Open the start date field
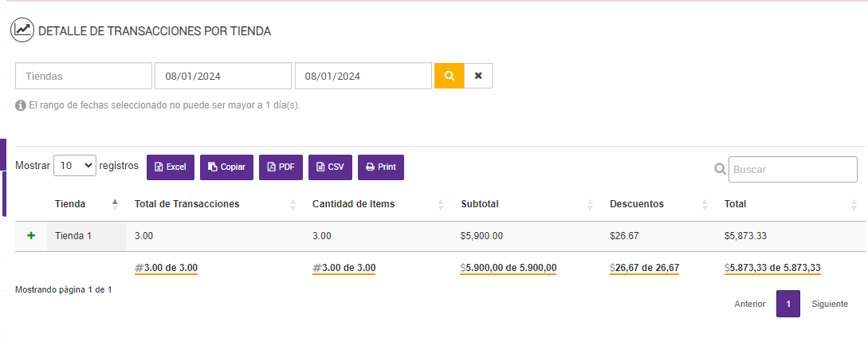The image size is (868, 346). 223,77
